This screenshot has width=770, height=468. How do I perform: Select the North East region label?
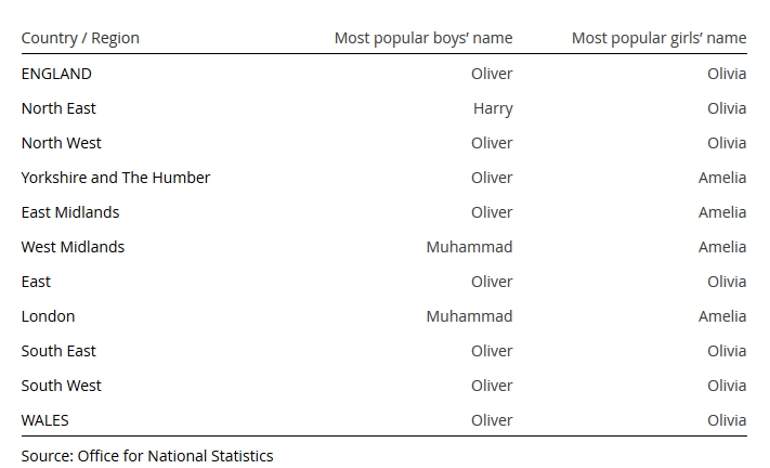(x=58, y=109)
